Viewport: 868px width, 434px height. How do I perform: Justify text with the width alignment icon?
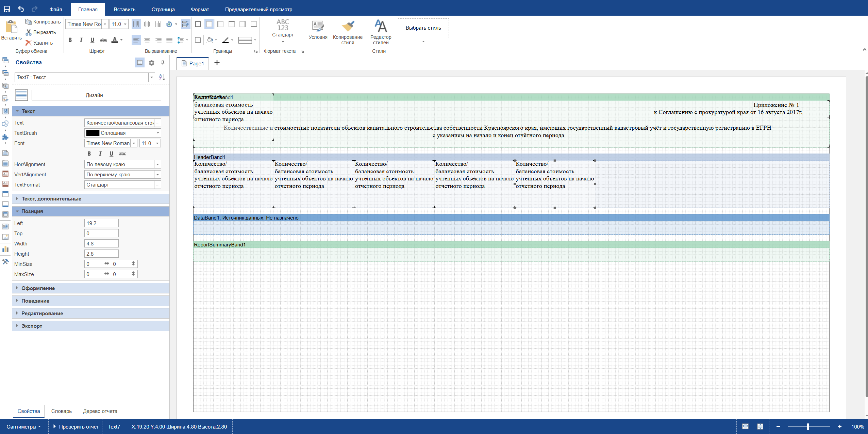(169, 40)
